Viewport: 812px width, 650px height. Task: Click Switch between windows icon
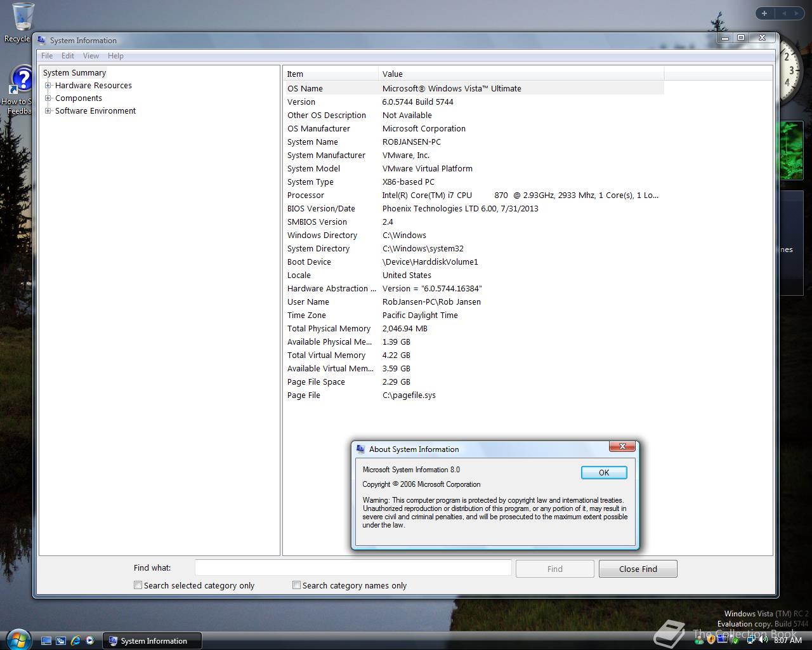(x=61, y=640)
